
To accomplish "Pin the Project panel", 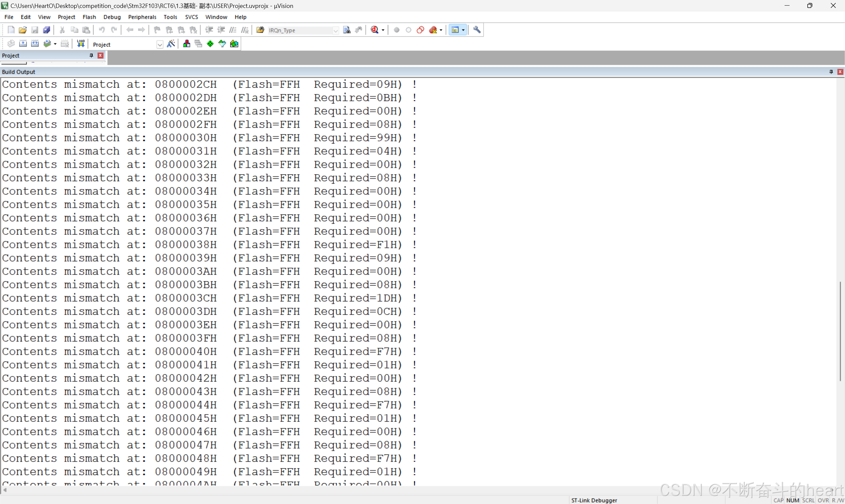I will pyautogui.click(x=91, y=55).
